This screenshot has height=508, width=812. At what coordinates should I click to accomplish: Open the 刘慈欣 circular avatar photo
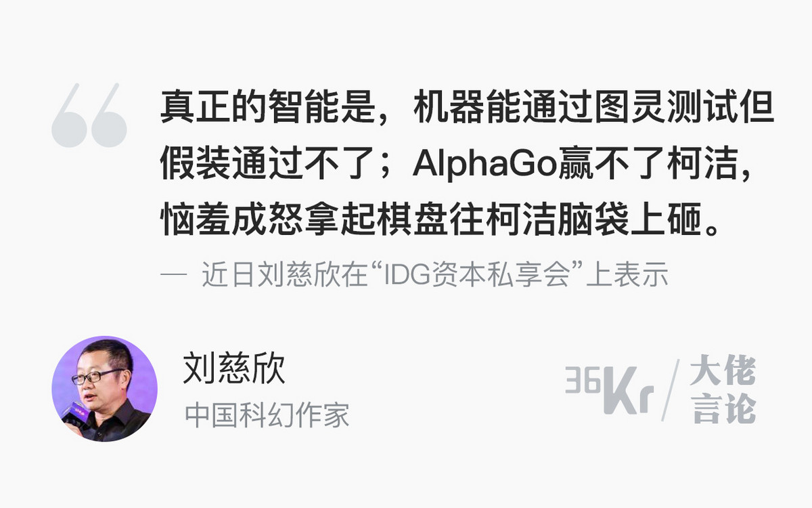105,389
